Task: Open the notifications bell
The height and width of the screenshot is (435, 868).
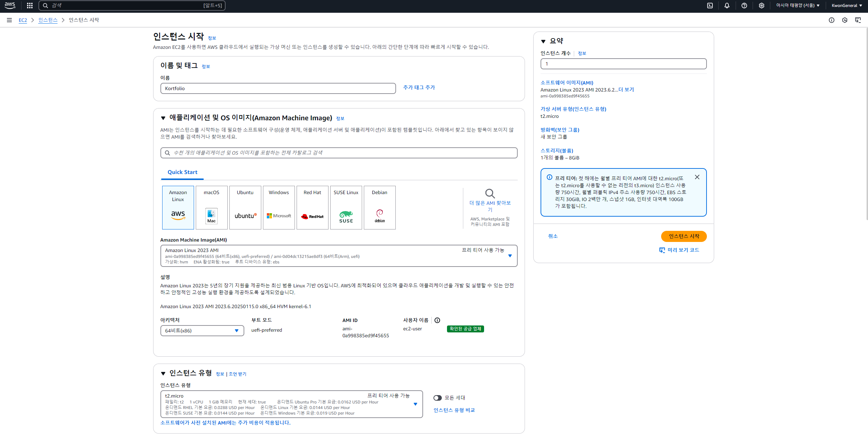Action: [x=727, y=6]
